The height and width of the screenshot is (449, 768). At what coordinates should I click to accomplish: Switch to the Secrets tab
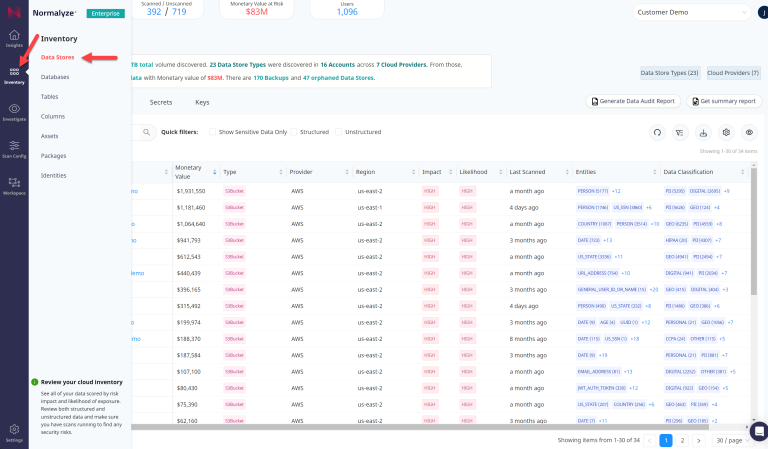point(160,102)
